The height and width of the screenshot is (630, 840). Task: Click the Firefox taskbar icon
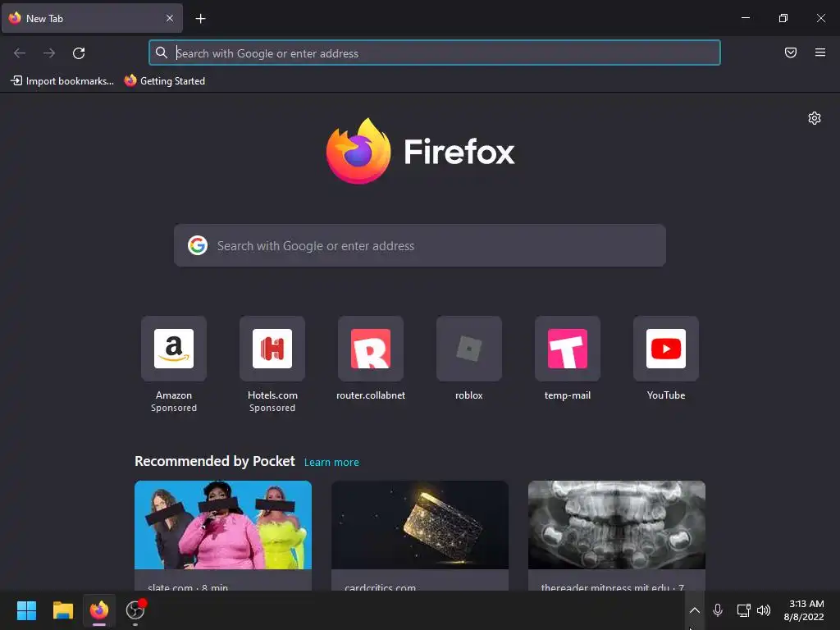[99, 610]
